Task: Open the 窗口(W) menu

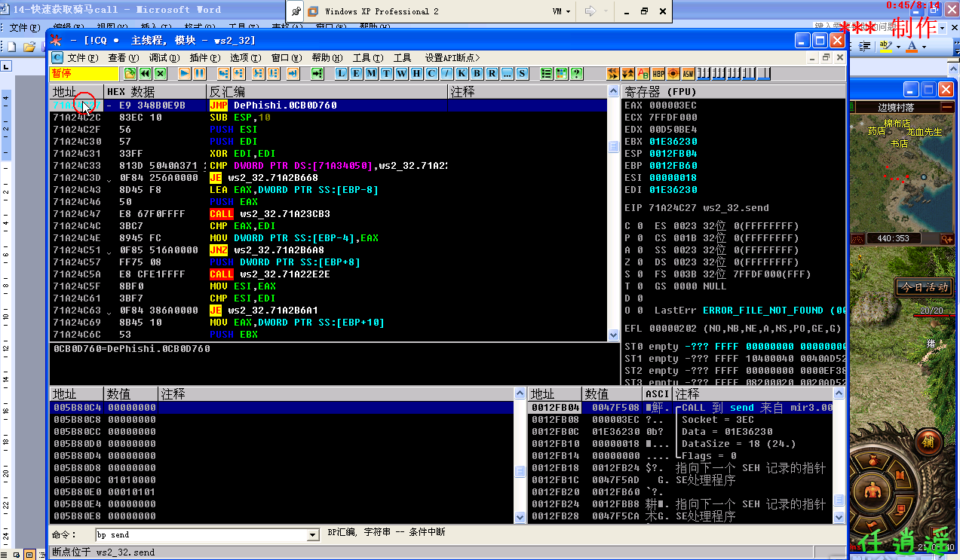Action: pos(287,57)
